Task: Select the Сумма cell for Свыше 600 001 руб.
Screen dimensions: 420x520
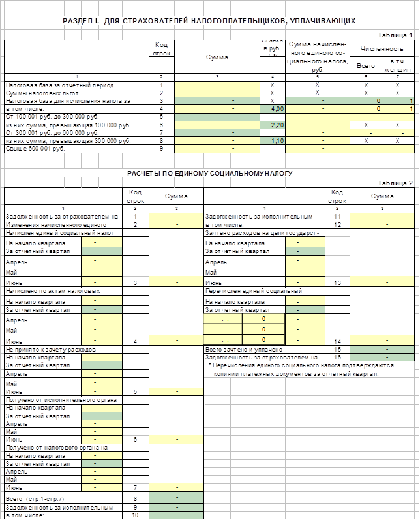Action: click(217, 149)
